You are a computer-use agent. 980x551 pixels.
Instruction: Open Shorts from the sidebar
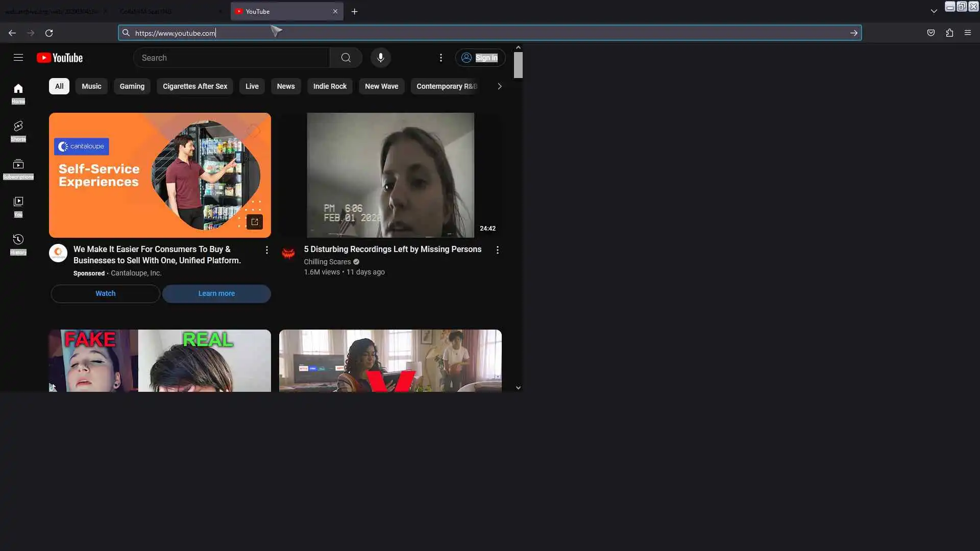coord(18,131)
